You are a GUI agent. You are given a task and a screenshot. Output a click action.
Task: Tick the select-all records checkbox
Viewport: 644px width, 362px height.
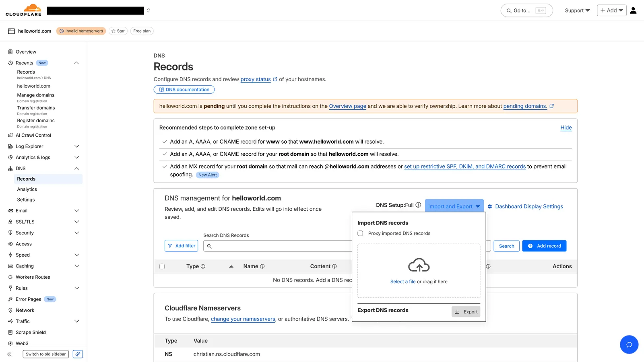click(x=162, y=266)
